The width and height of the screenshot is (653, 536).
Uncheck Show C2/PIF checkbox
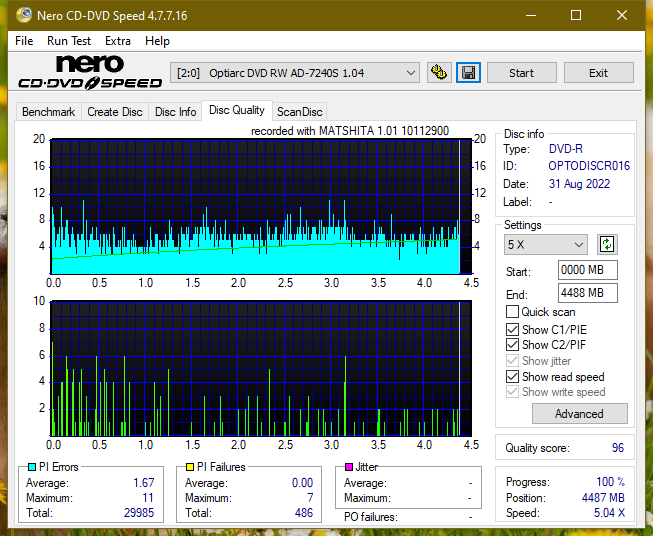[x=512, y=345]
